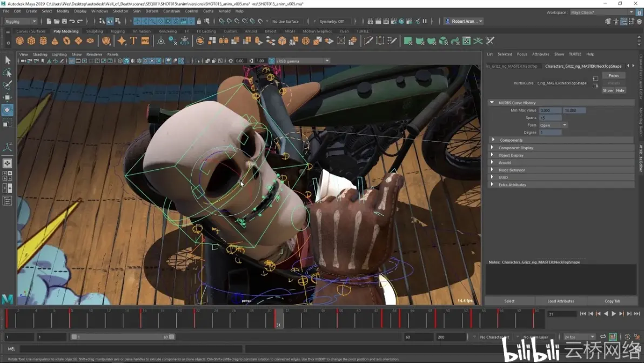Collapse the NURBS Curve History section
The width and height of the screenshot is (644, 363).
point(492,103)
